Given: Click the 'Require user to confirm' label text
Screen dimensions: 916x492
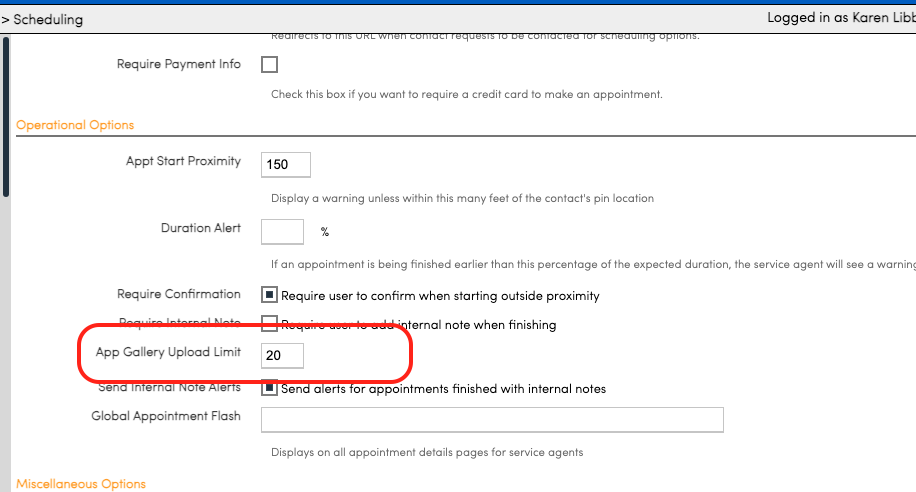Looking at the screenshot, I should [x=440, y=296].
